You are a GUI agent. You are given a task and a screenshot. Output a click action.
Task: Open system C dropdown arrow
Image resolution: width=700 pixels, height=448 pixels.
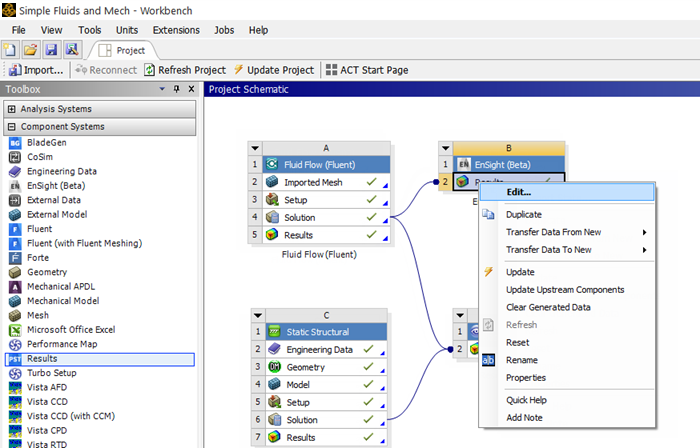[258, 315]
